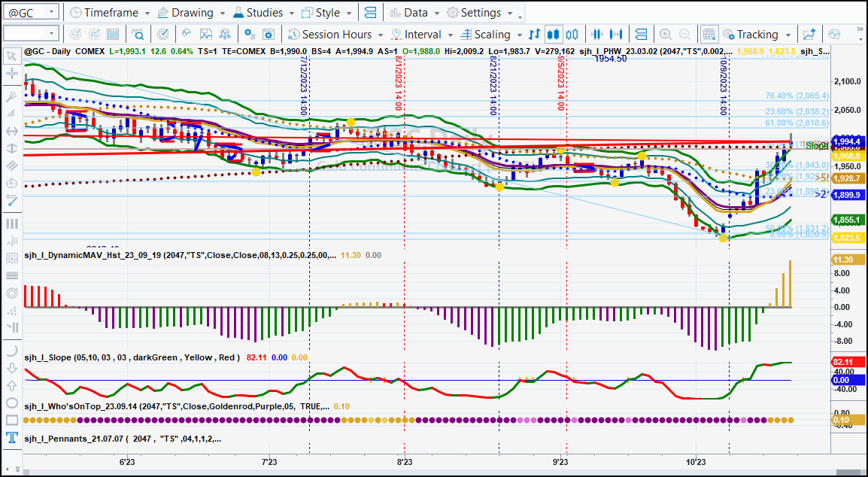Toggle the dotted grid selection button
The width and height of the screenshot is (868, 477).
(709, 35)
